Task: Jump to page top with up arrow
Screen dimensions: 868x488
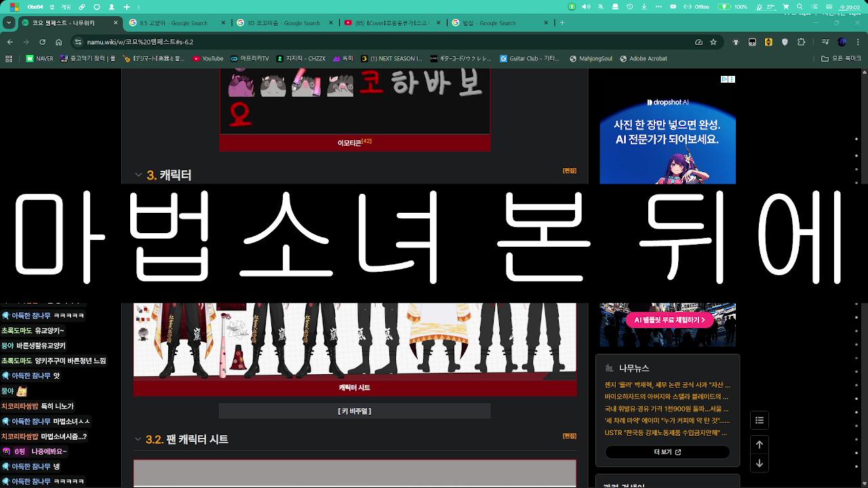Action: [759, 445]
